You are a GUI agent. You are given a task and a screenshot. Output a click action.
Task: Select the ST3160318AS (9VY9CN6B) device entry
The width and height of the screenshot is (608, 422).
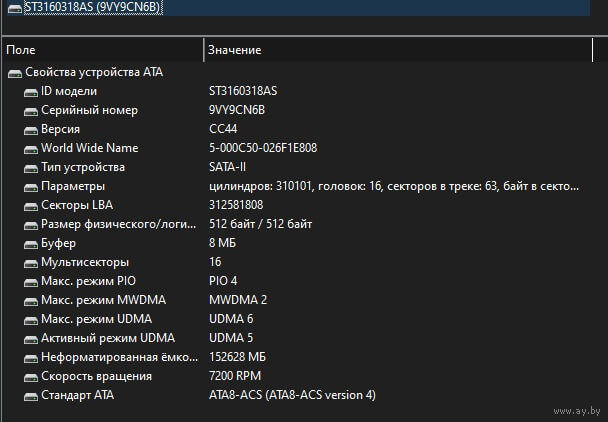(x=92, y=7)
